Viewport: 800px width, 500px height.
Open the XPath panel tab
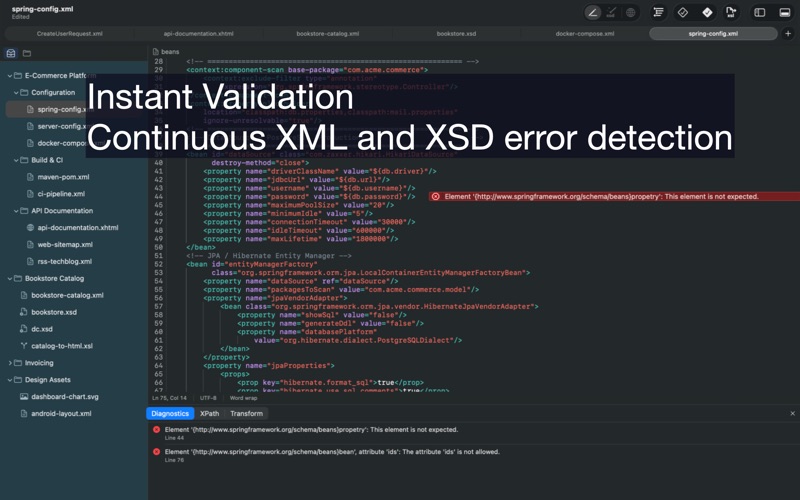point(209,414)
